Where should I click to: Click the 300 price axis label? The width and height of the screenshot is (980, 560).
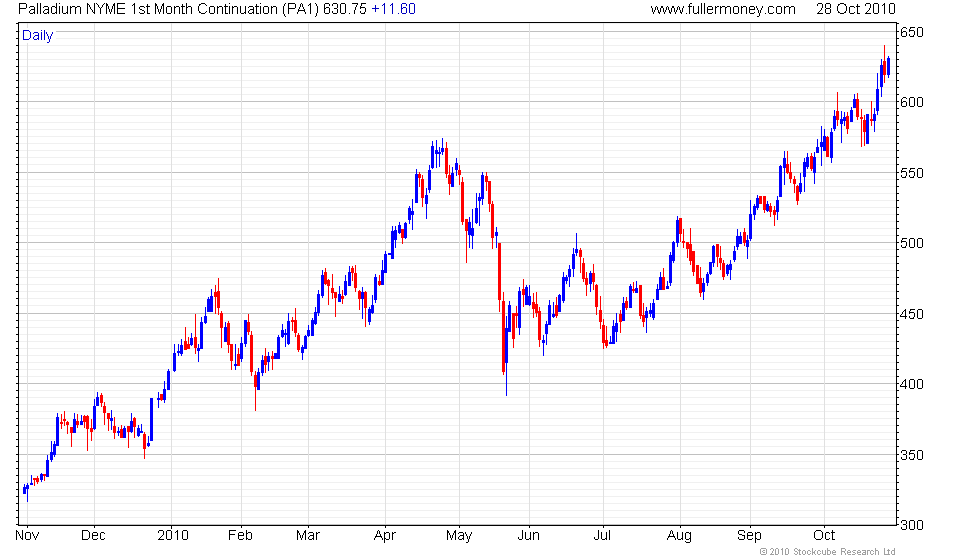point(911,526)
